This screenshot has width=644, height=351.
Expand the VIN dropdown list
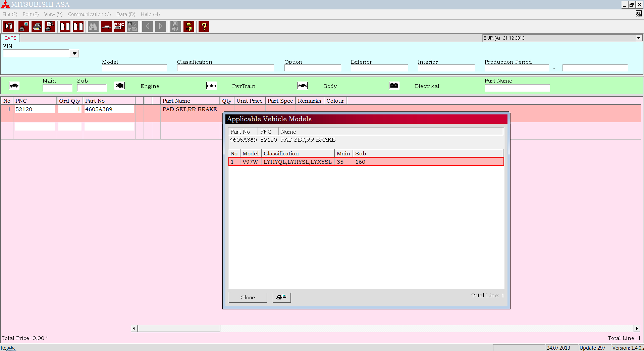74,53
